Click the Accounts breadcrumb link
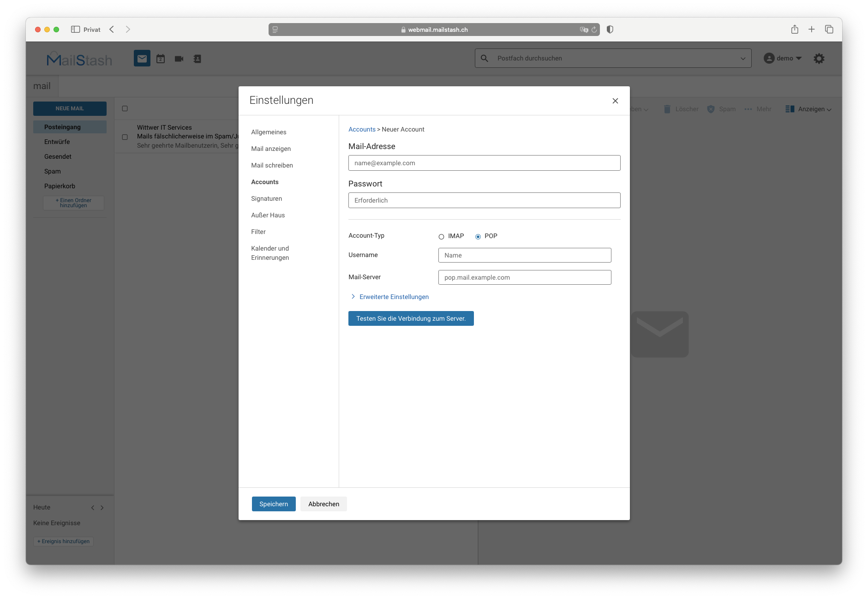This screenshot has width=868, height=599. [x=362, y=129]
